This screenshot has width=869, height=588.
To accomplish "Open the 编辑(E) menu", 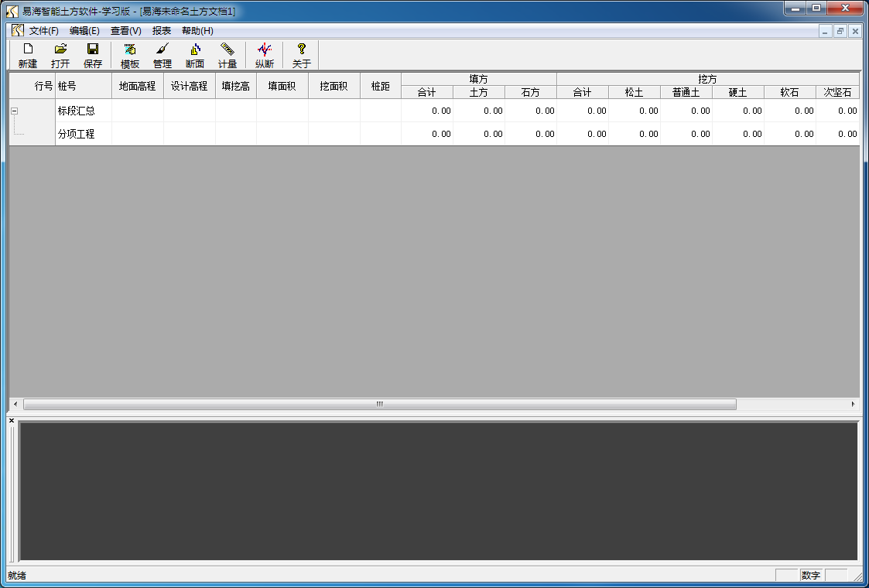I will coord(84,31).
